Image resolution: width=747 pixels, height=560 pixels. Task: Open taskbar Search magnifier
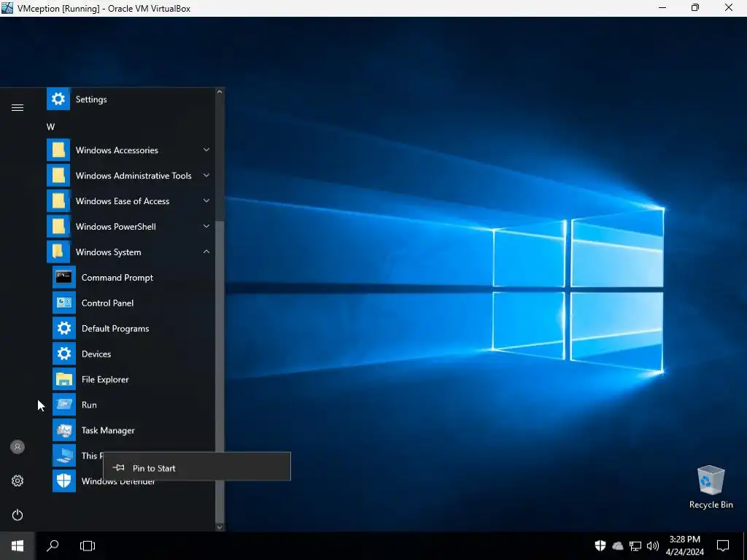point(53,545)
